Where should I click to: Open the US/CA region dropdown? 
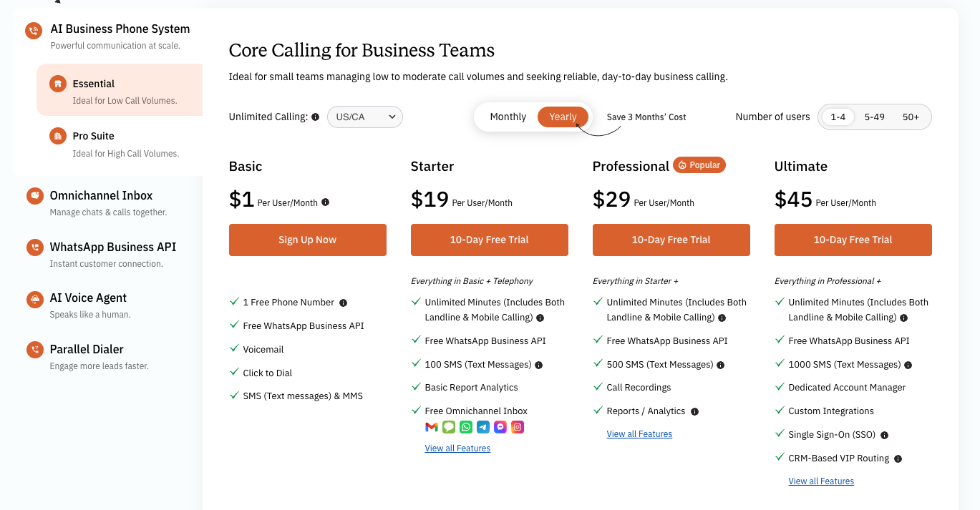(365, 117)
